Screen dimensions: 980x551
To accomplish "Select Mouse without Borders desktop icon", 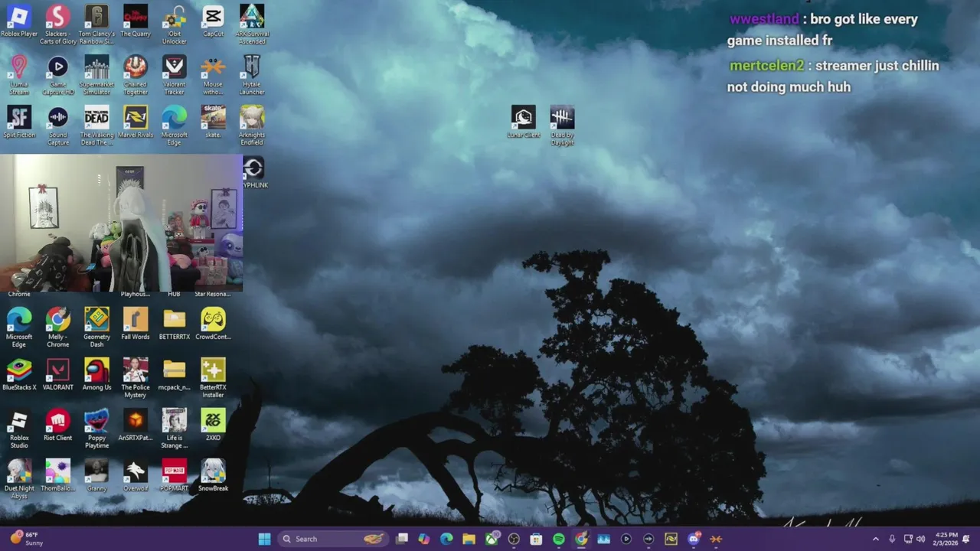I will (213, 75).
